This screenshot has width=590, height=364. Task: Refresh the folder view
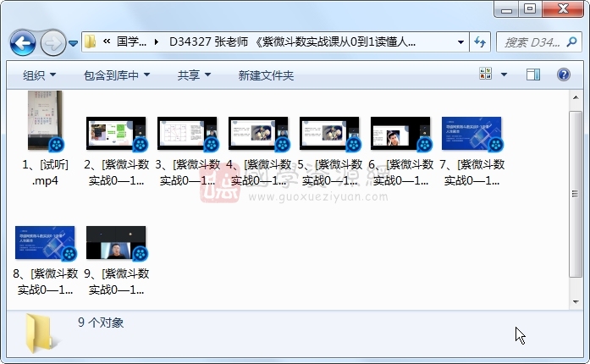click(480, 41)
